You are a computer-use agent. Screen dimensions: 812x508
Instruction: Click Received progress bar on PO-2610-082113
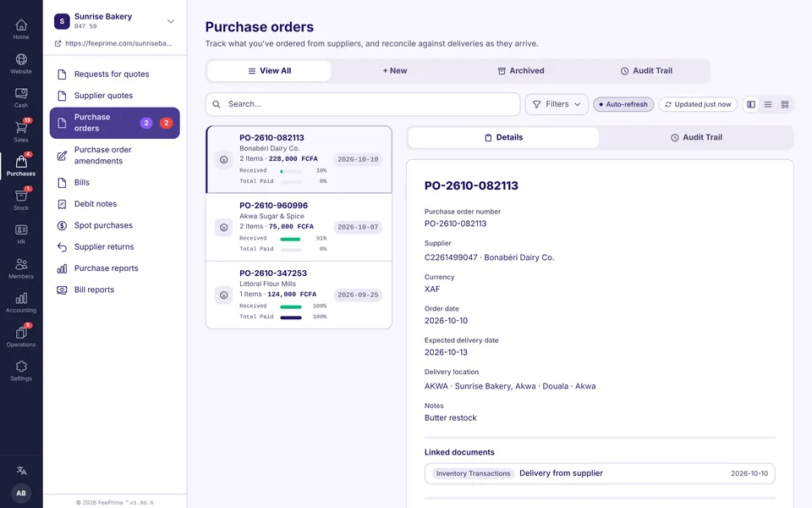[290, 170]
